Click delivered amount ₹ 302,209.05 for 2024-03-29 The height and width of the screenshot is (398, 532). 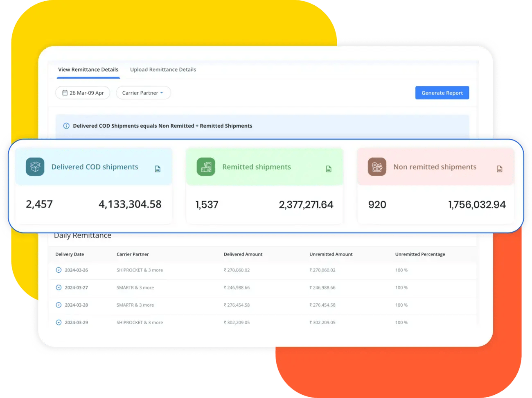237,323
